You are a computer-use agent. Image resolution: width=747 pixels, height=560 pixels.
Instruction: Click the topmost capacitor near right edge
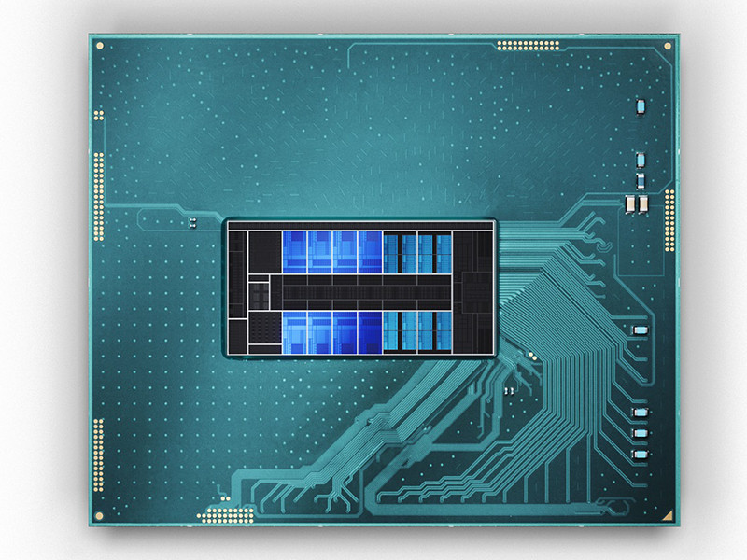click(x=640, y=107)
